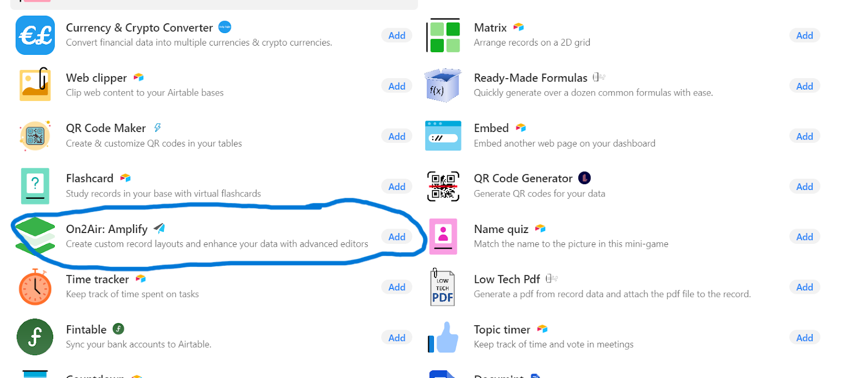Click the Topic timer thumbs-up icon
Image resolution: width=868 pixels, height=378 pixels.
click(x=443, y=337)
